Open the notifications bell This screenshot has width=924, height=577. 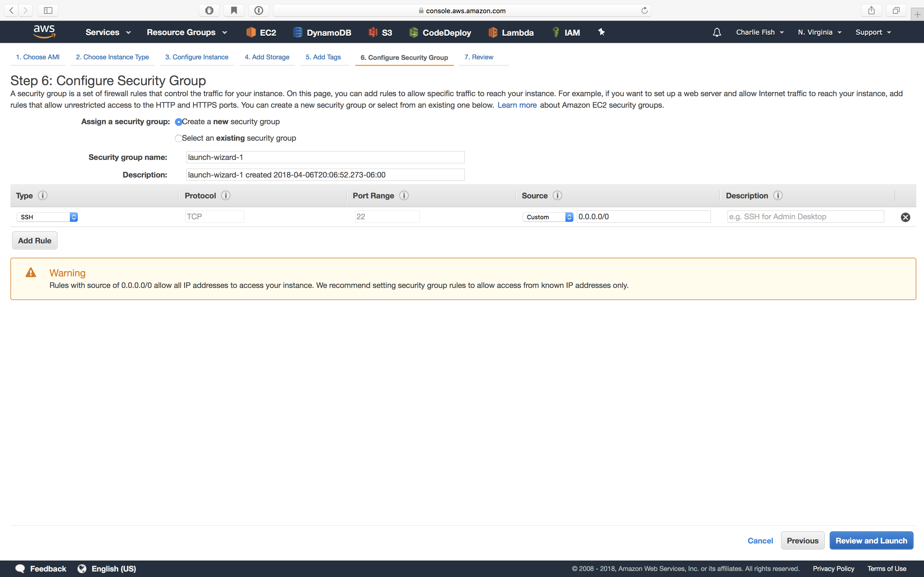click(x=716, y=32)
